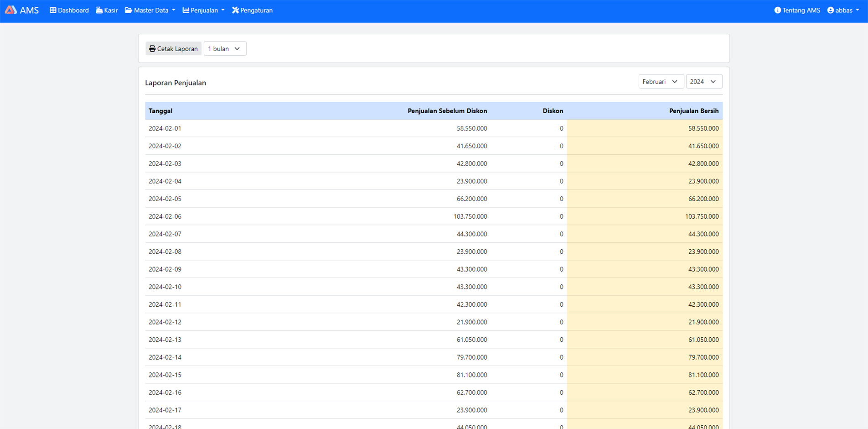Click the Penjualan Sebelum Diskon header
Viewport: 868px width, 429px height.
447,111
